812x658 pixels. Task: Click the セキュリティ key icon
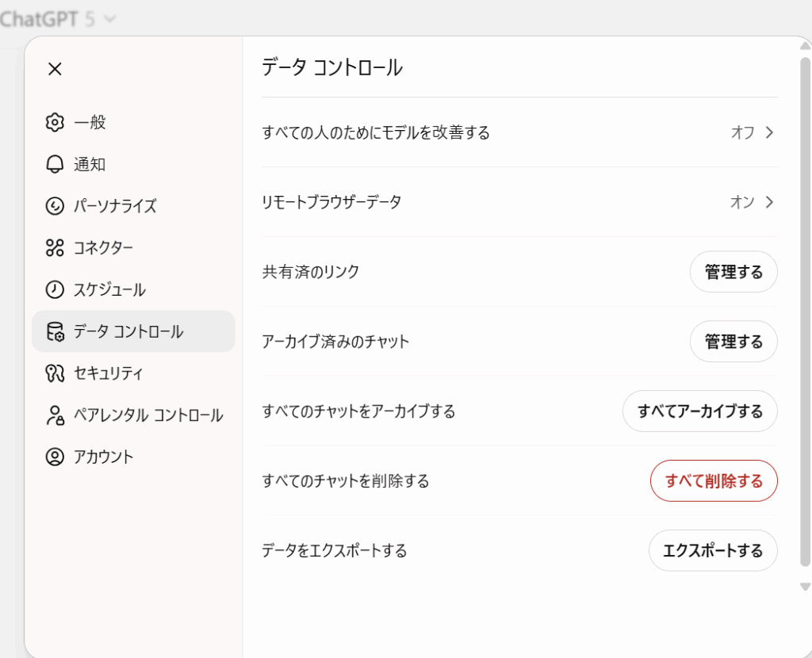[x=55, y=373]
